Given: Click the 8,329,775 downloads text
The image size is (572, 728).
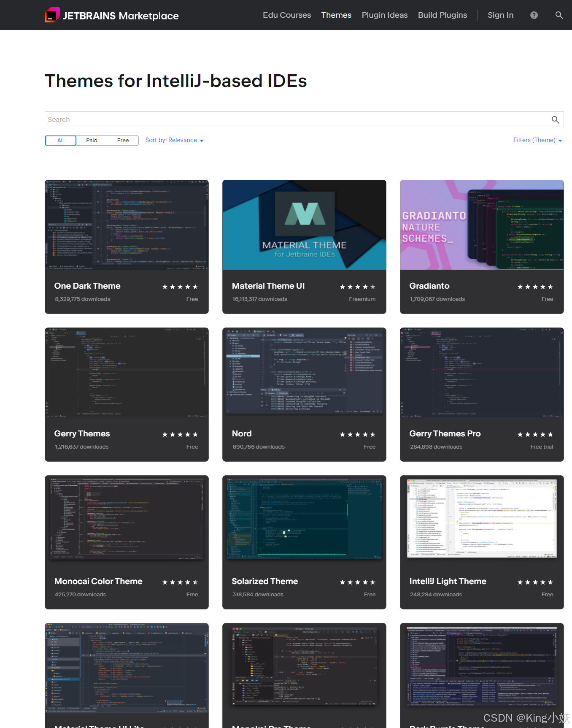Looking at the screenshot, I should 82,299.
